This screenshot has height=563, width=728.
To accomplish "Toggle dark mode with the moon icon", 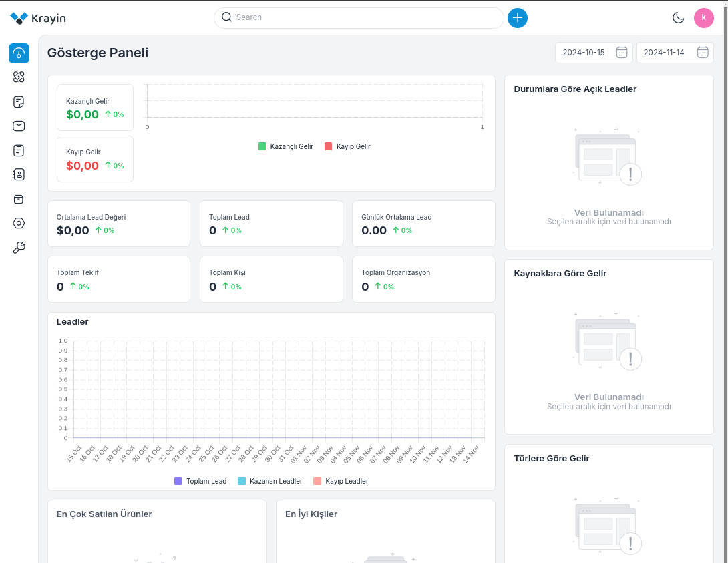I will coord(678,18).
